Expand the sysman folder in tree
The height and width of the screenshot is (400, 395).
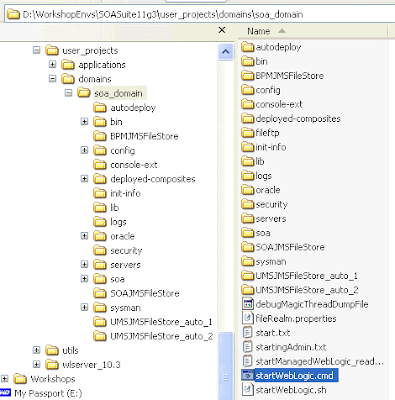point(85,307)
